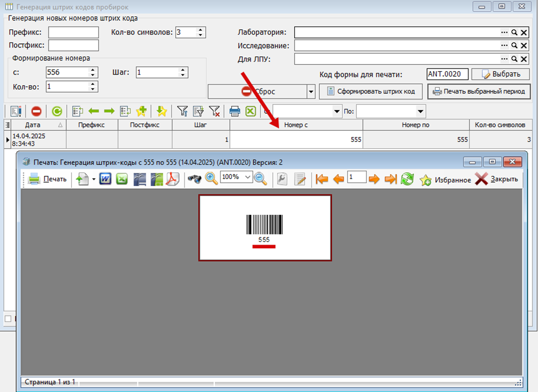The height and width of the screenshot is (392, 538).
Task: Export grid using the green Excel icon
Action: [251, 111]
